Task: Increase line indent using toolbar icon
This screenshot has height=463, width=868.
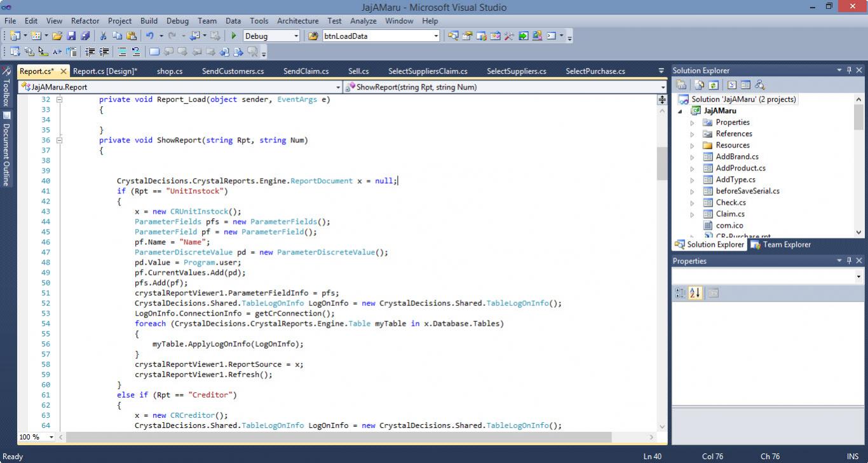Action: coord(104,52)
